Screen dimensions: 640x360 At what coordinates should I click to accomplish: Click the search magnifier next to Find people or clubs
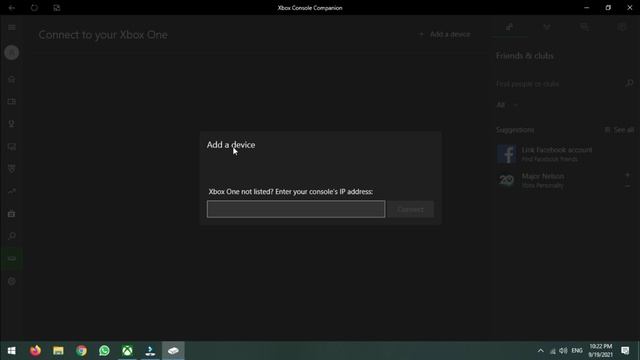click(x=629, y=84)
